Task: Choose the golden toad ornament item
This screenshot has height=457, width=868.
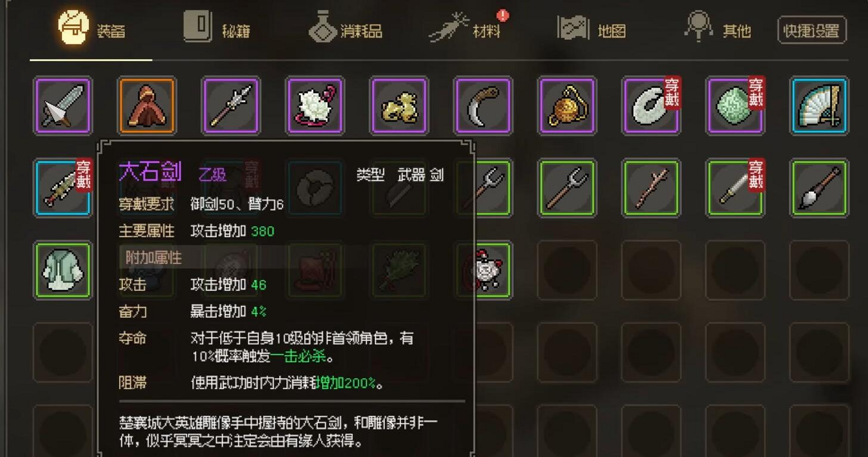Action: [x=399, y=105]
